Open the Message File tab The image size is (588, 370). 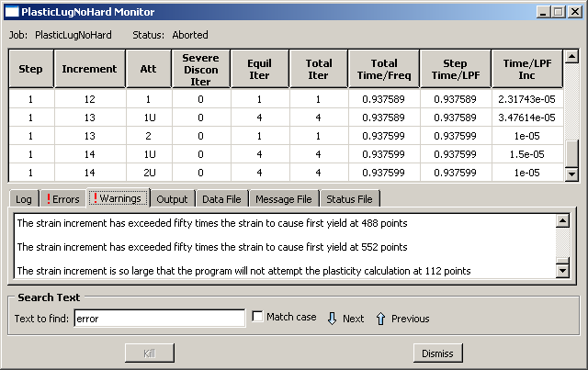tap(284, 198)
